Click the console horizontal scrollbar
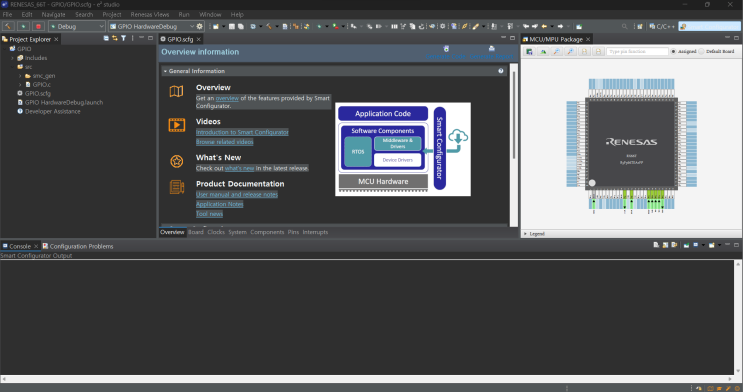 coord(366,379)
